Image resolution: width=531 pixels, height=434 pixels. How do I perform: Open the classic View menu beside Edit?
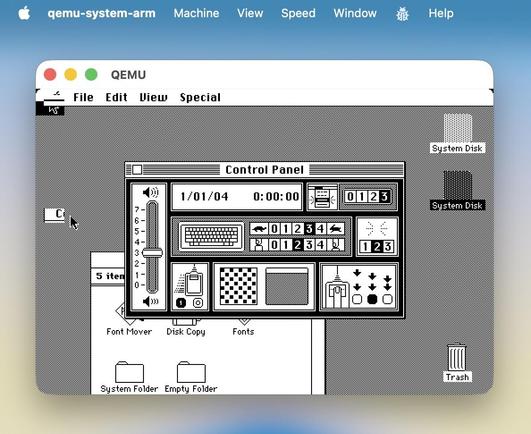point(153,97)
